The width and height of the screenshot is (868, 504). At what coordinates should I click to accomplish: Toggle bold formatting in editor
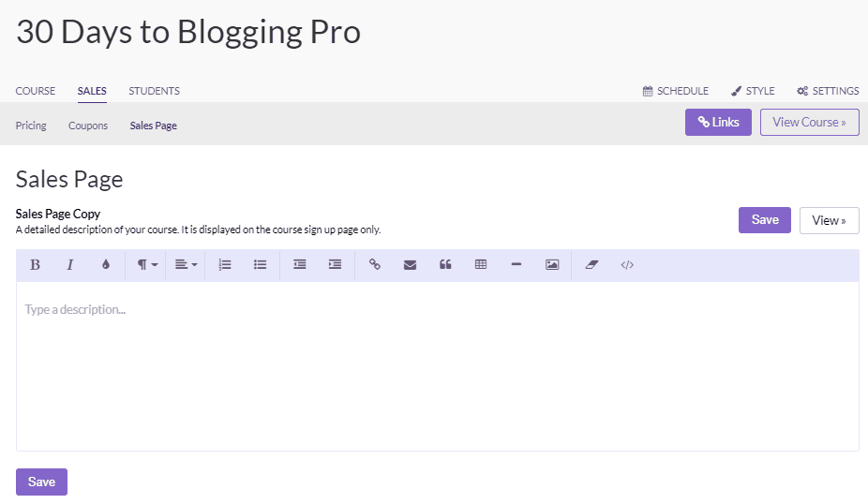point(35,265)
